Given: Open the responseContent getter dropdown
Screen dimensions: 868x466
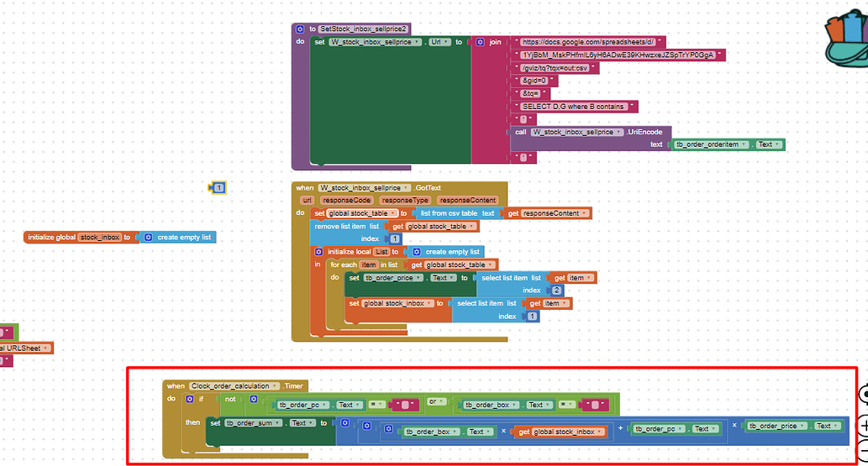Looking at the screenshot, I should pos(586,213).
